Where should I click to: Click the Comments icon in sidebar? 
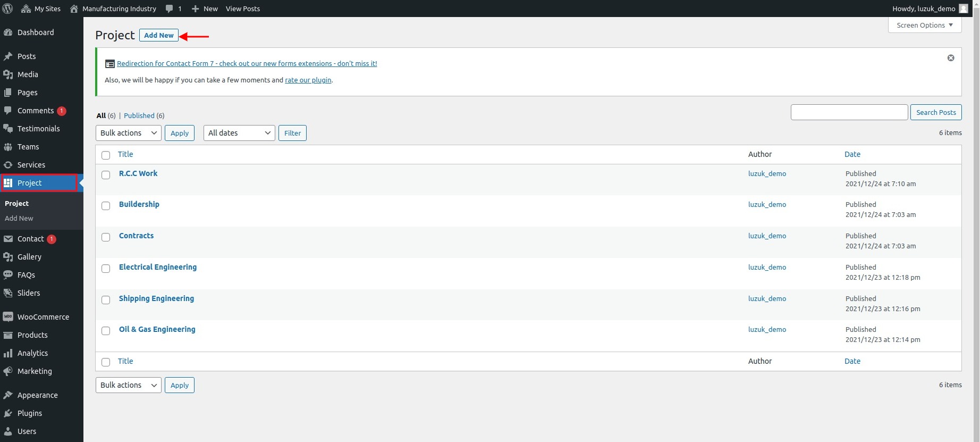point(8,111)
